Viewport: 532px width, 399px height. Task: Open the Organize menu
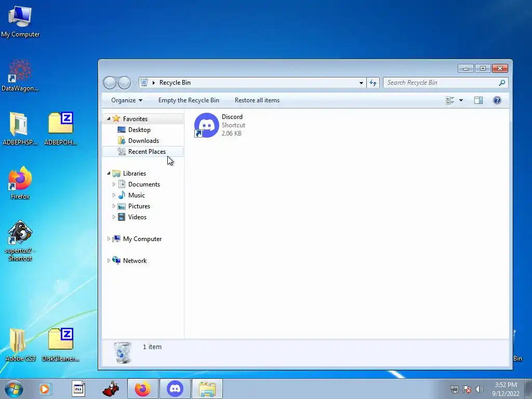tap(127, 100)
